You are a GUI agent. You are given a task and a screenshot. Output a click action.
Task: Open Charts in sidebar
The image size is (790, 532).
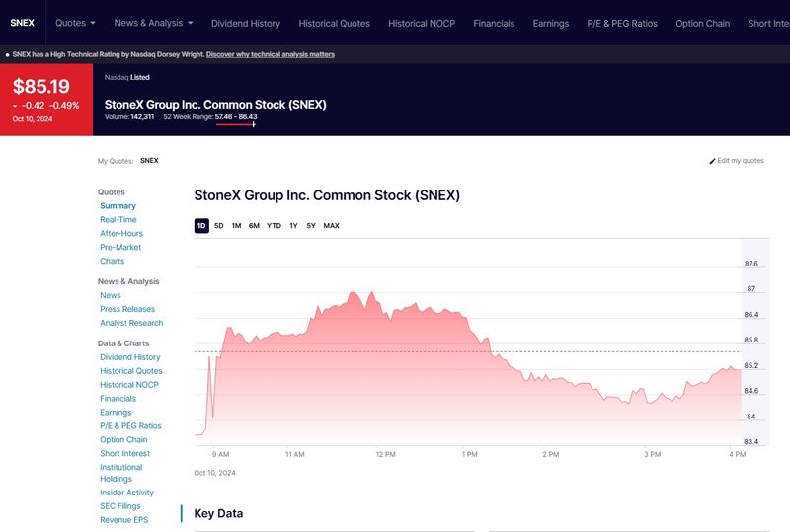(x=112, y=261)
